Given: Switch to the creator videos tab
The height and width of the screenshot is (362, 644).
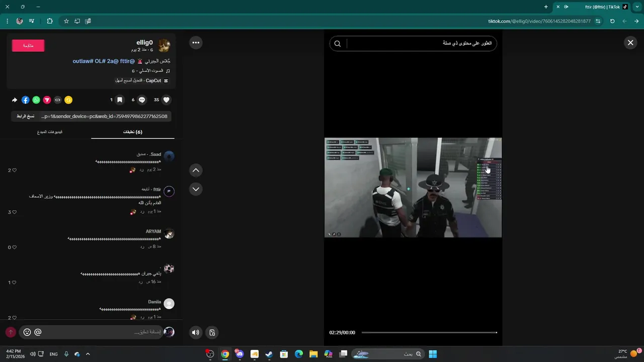Looking at the screenshot, I should (x=50, y=132).
